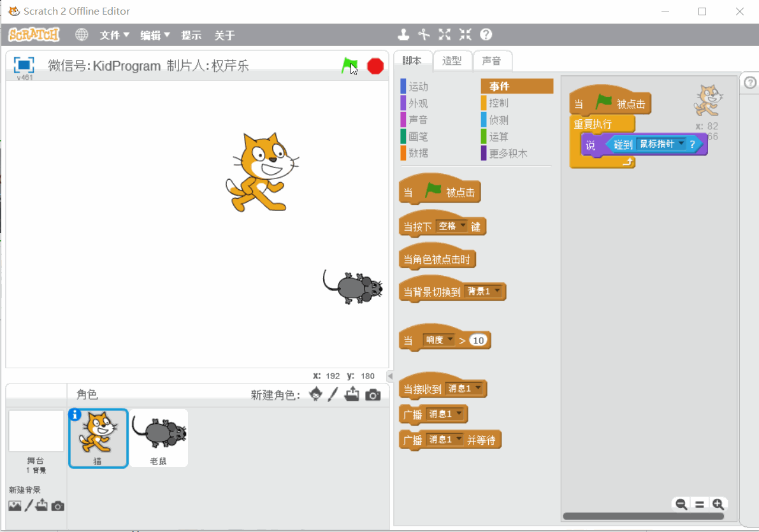Choose new sprite from library
759x532 pixels.
click(315, 394)
